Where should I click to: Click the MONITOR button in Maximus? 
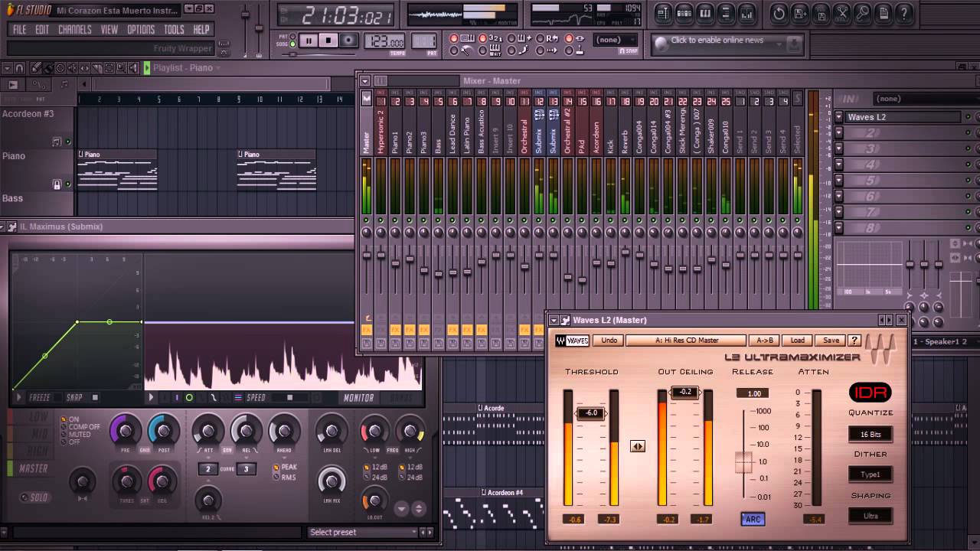[358, 398]
